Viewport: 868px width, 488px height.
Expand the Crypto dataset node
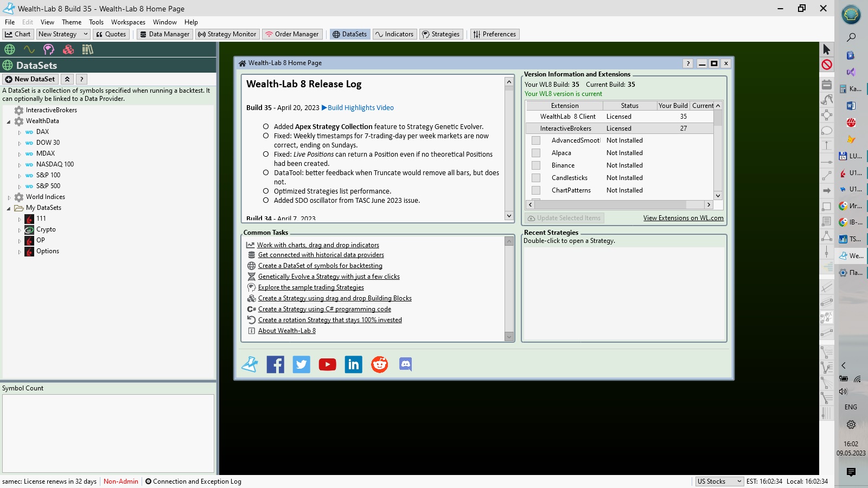coord(20,230)
